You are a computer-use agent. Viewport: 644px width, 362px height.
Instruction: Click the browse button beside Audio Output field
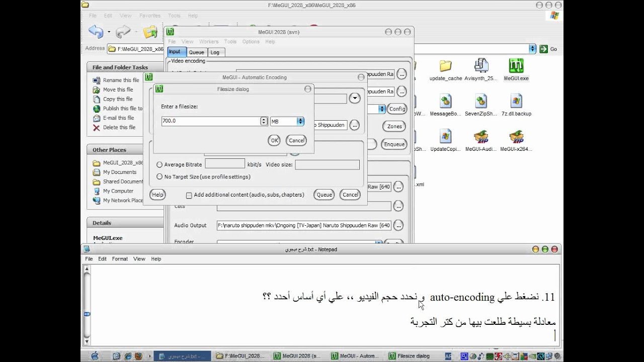tap(398, 225)
